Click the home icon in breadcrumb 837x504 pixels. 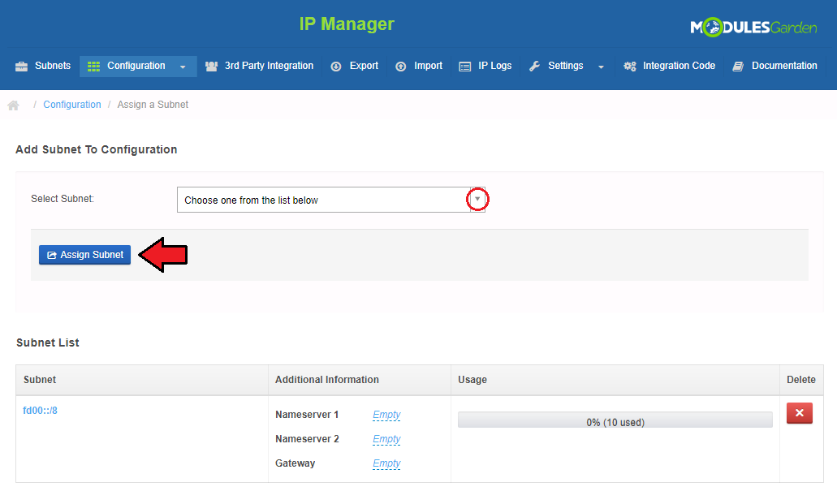coord(13,106)
